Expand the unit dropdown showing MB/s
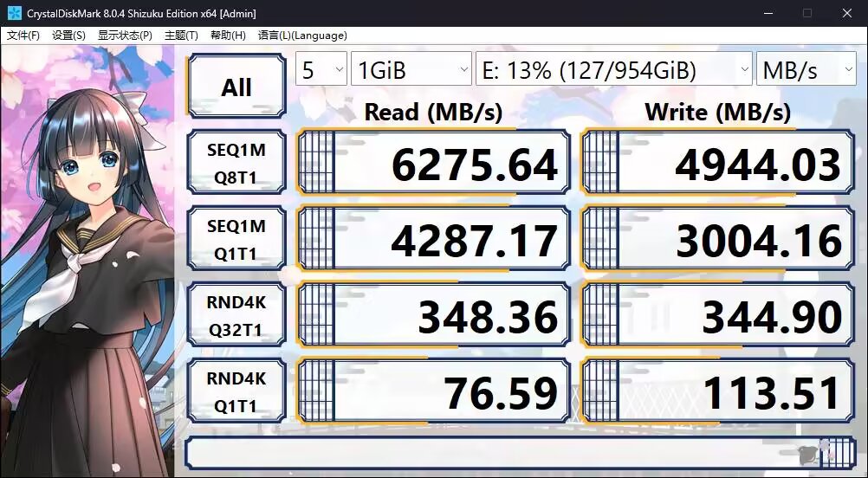Viewport: 868px width, 478px height. click(806, 69)
